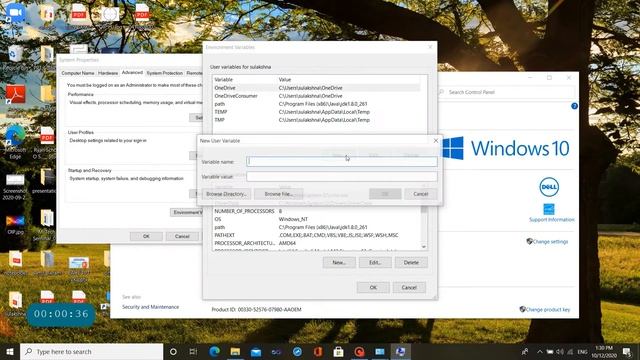This screenshot has height=360, width=640.
Task: Click the network icon in the system tray
Action: 570,351
